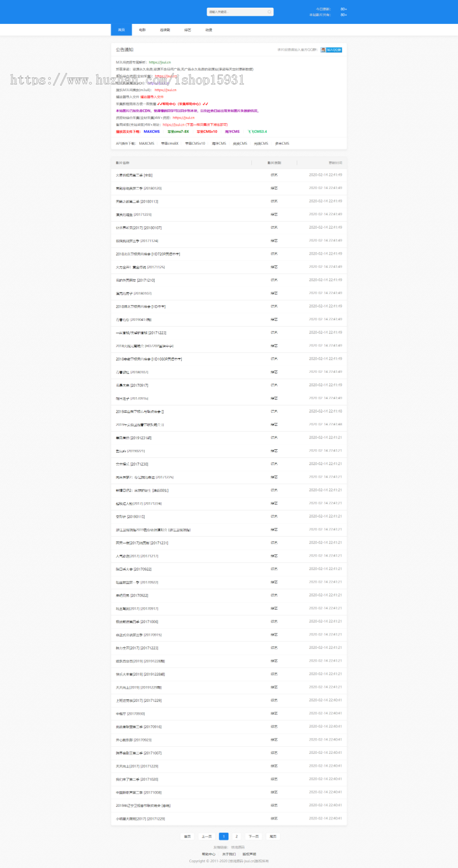
Task: Jump to the last page 尾页
Action: (273, 836)
